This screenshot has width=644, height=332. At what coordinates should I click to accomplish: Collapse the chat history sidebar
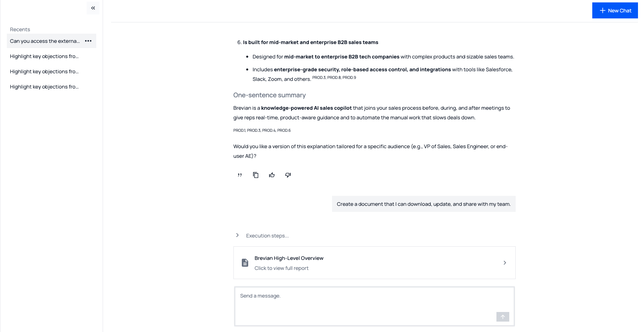[93, 8]
